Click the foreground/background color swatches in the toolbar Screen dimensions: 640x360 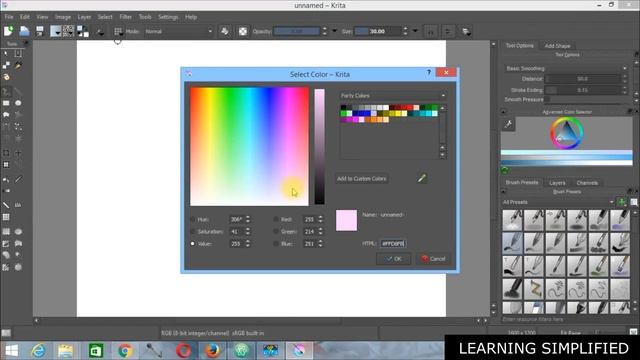point(83,31)
